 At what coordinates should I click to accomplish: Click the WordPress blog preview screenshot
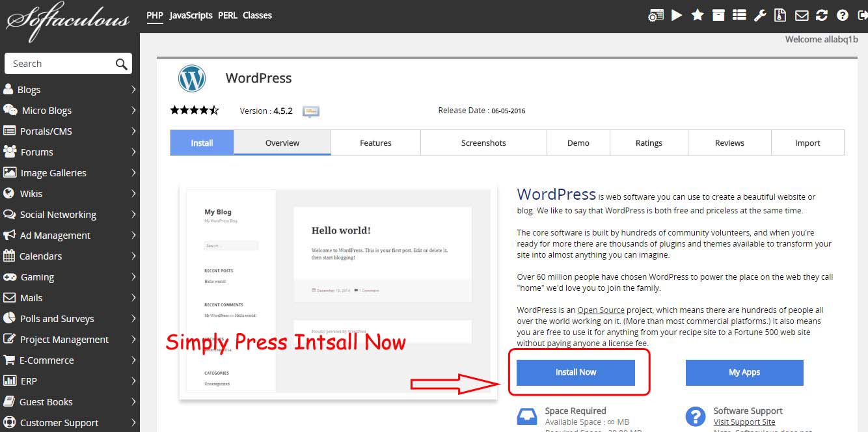pyautogui.click(x=338, y=291)
